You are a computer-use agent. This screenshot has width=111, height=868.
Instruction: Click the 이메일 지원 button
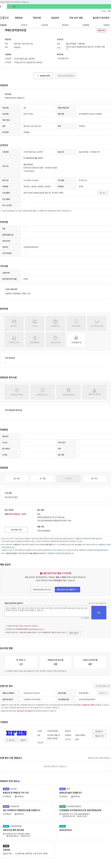16,530
